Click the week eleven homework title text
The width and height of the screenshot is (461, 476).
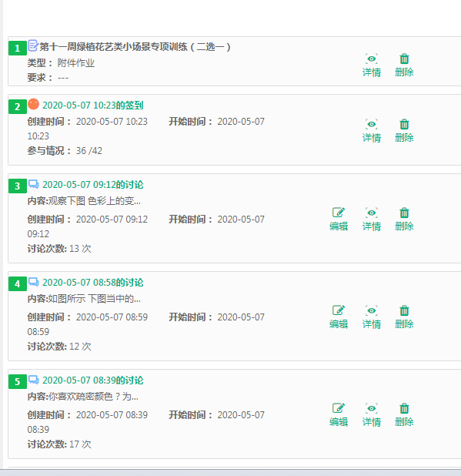click(135, 47)
